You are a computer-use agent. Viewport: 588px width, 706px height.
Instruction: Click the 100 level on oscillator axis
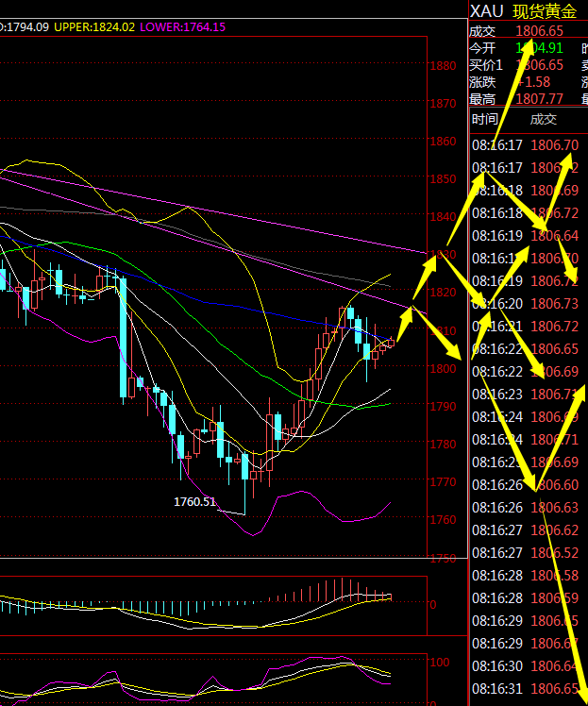438,663
